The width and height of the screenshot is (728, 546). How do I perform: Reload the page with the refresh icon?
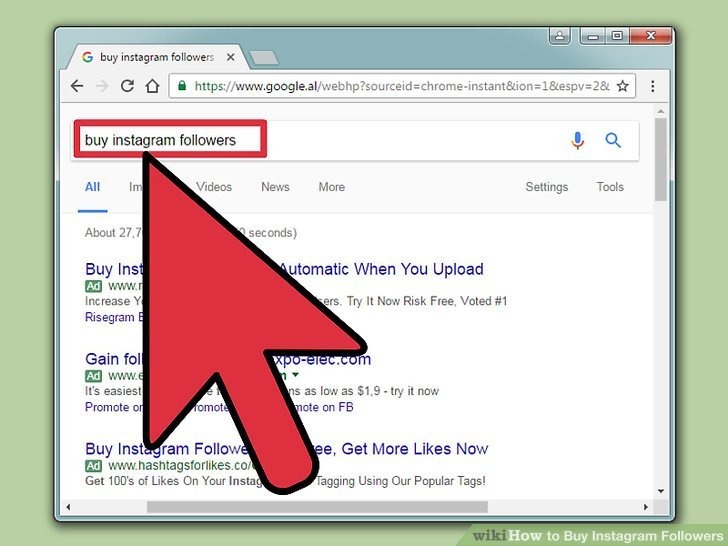(x=127, y=86)
